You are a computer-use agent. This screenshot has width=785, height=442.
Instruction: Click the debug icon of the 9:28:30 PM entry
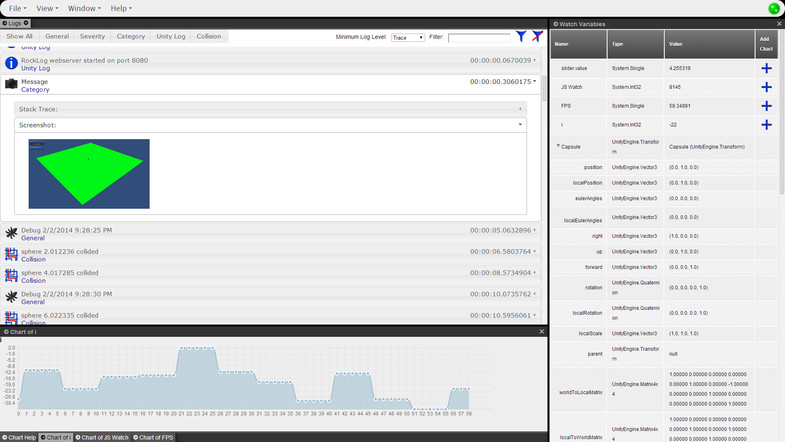pos(11,297)
